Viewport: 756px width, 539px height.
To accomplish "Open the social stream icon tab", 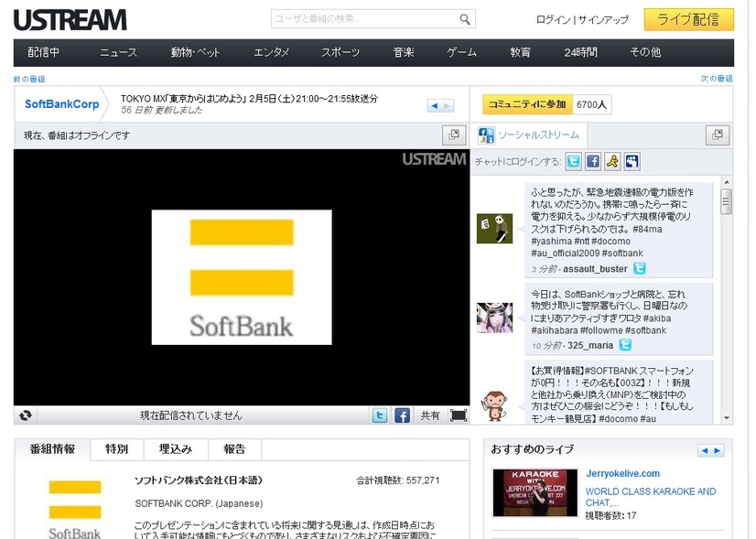I will (x=486, y=135).
